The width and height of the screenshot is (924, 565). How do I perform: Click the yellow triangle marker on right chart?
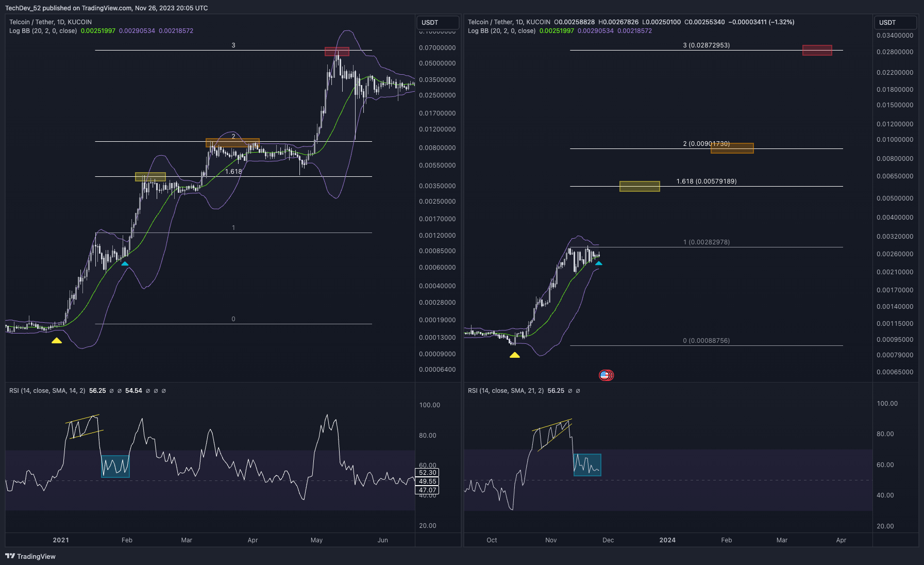pos(515,355)
